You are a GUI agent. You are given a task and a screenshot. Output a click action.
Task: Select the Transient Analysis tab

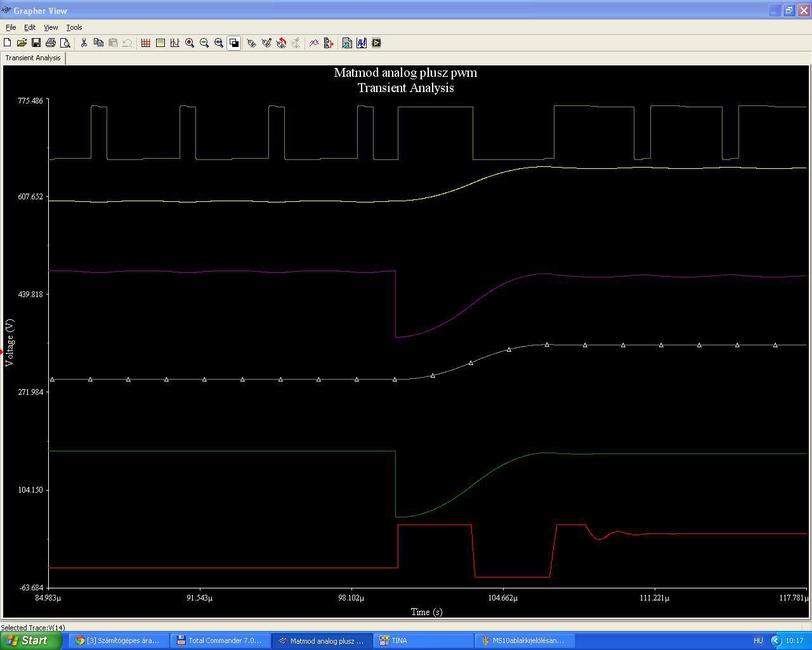coord(33,58)
